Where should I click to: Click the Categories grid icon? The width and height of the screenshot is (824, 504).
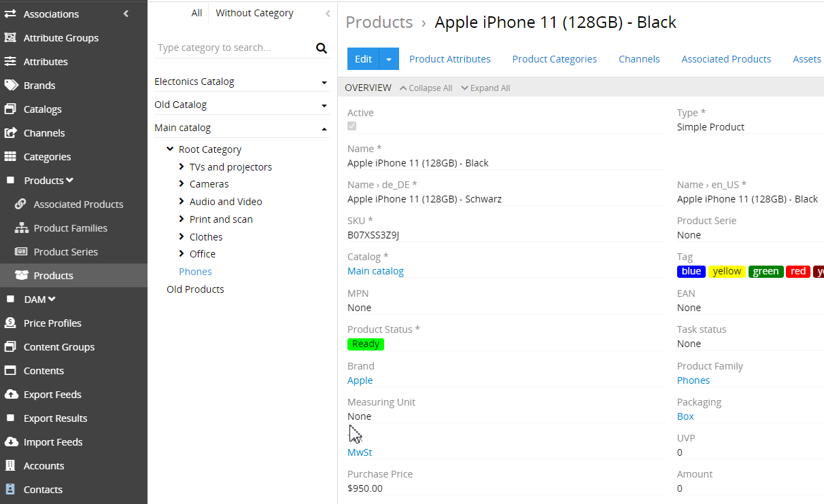pos(10,156)
